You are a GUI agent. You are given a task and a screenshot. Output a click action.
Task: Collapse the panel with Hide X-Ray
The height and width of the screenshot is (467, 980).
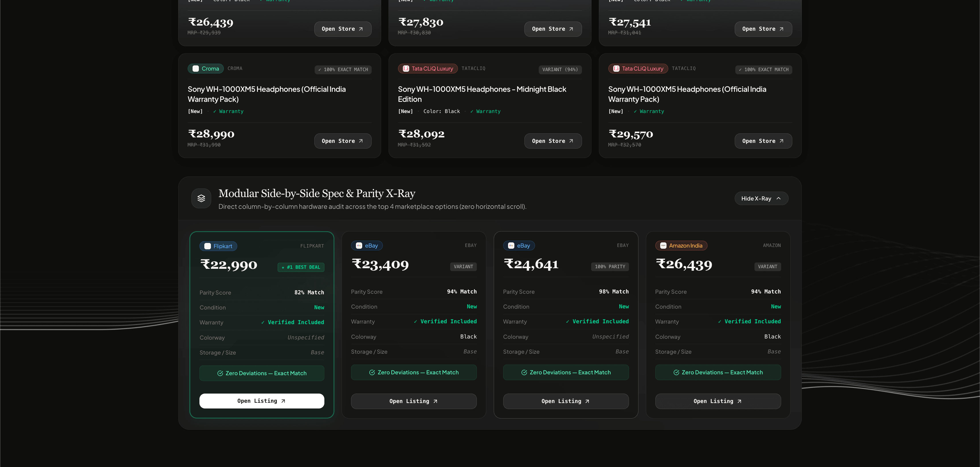(x=761, y=199)
